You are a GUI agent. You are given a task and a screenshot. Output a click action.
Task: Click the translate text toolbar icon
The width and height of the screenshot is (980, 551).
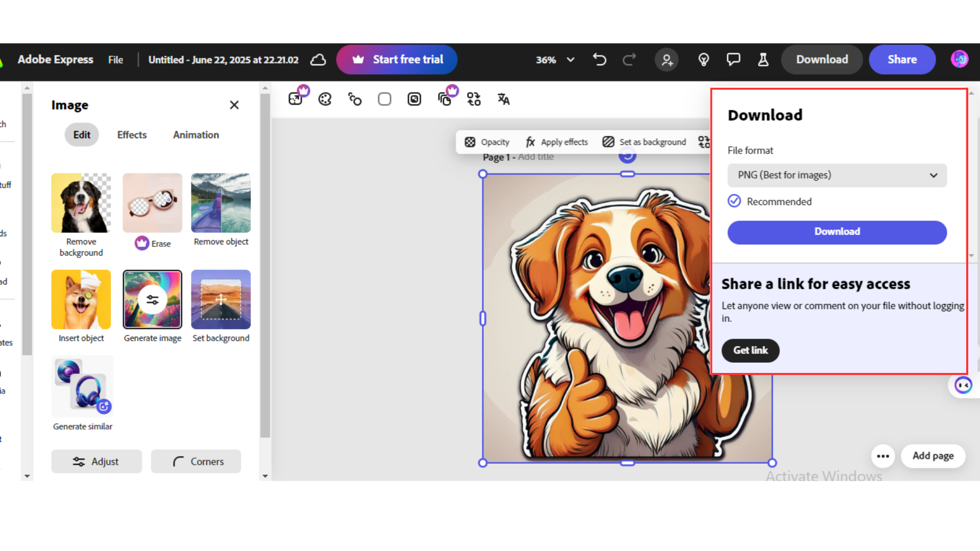click(503, 98)
